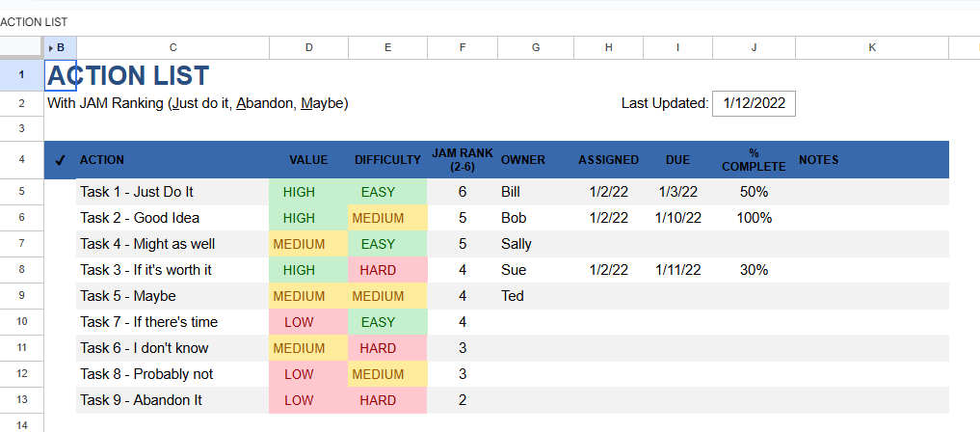Select row 10 header
Screen dimensions: 980x432
click(22, 322)
